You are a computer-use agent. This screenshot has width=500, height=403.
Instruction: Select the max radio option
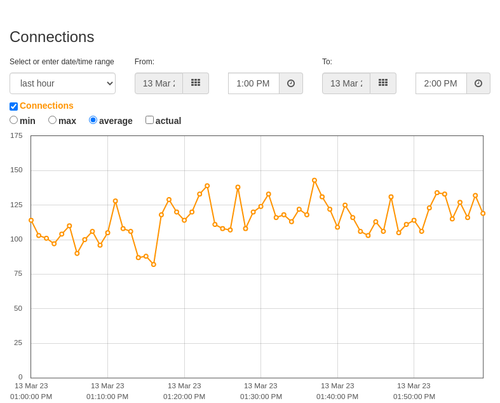(52, 120)
